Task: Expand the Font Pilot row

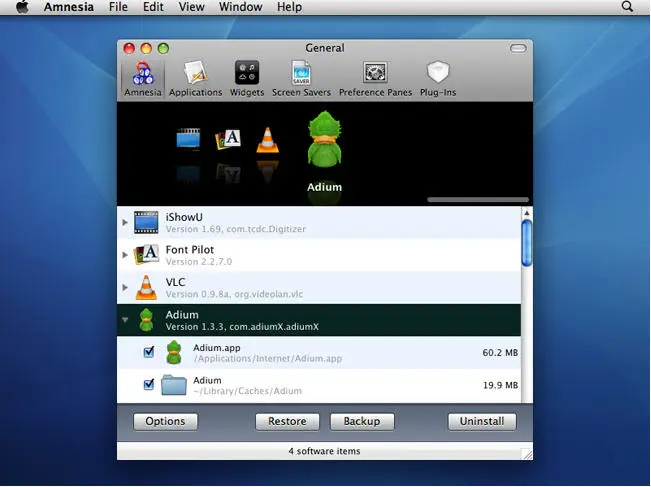Action: click(x=125, y=255)
